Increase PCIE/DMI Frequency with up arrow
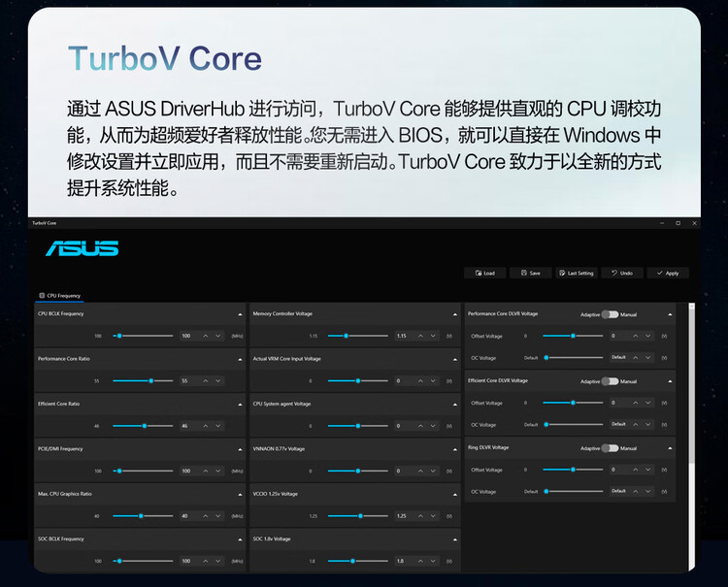Screen dimensions: 728x587 click(x=205, y=471)
